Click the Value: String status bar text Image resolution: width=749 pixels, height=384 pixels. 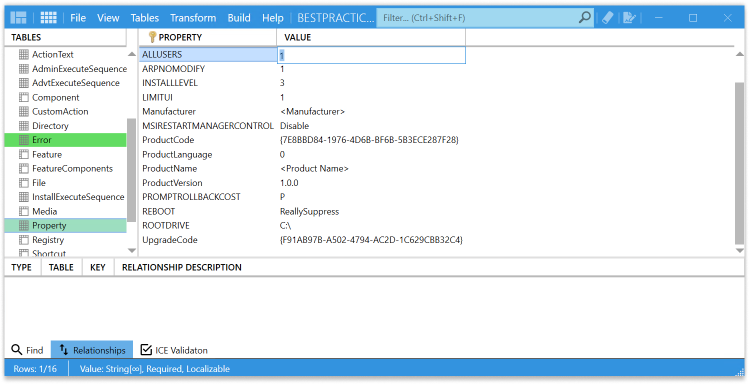[154, 369]
